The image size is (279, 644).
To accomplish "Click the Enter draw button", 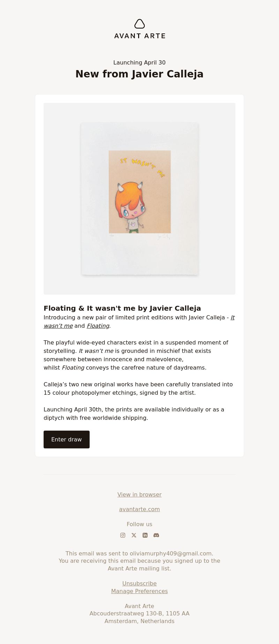I will click(x=67, y=439).
